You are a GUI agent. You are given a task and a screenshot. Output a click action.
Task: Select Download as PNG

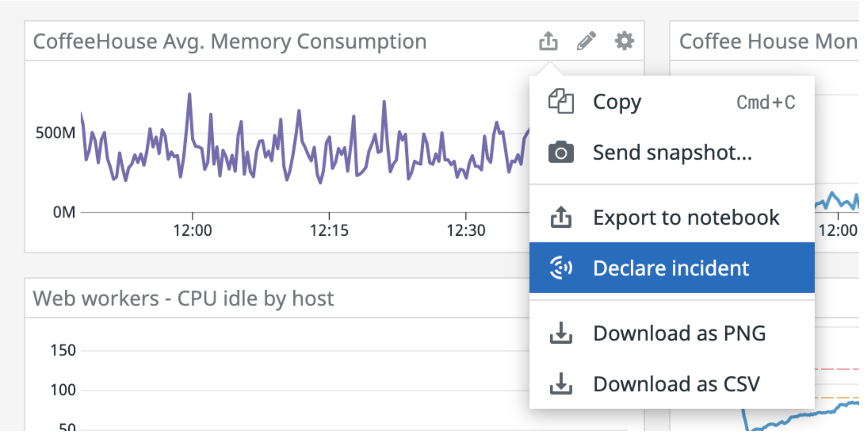click(x=679, y=333)
